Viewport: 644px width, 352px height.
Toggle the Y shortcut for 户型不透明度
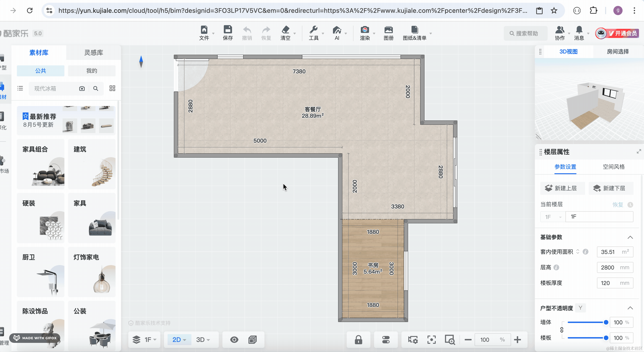tap(580, 308)
